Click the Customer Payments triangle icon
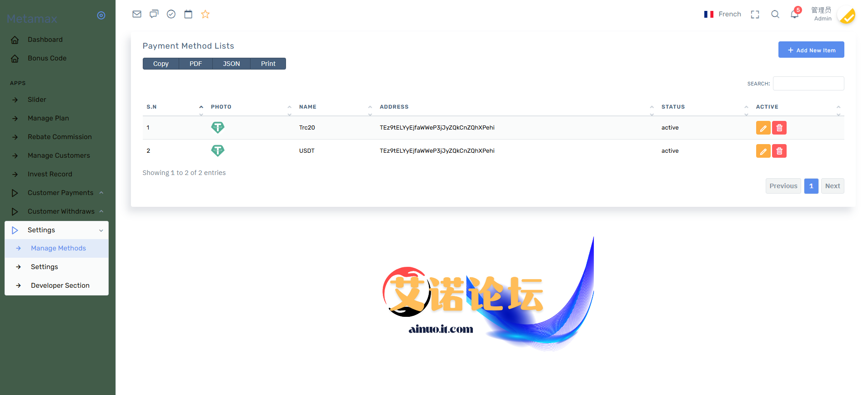The width and height of the screenshot is (868, 395). pyautogui.click(x=15, y=193)
